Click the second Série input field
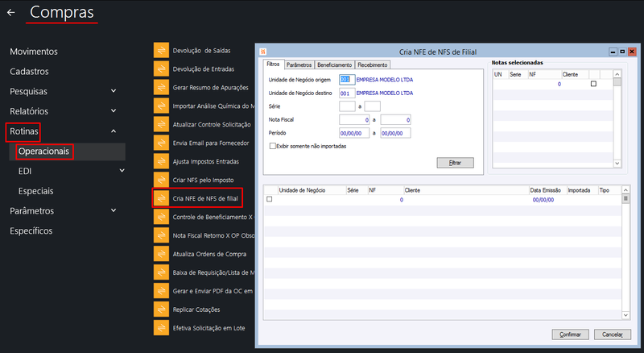644x353 pixels. click(x=372, y=106)
